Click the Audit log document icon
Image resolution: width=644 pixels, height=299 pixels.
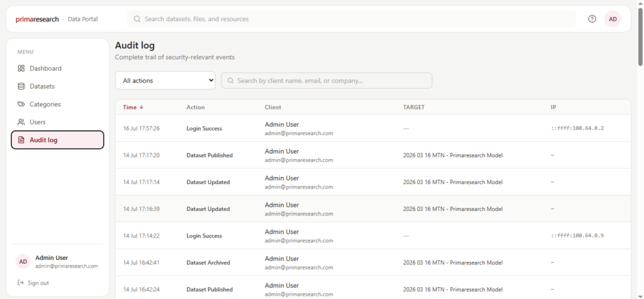pyautogui.click(x=21, y=140)
